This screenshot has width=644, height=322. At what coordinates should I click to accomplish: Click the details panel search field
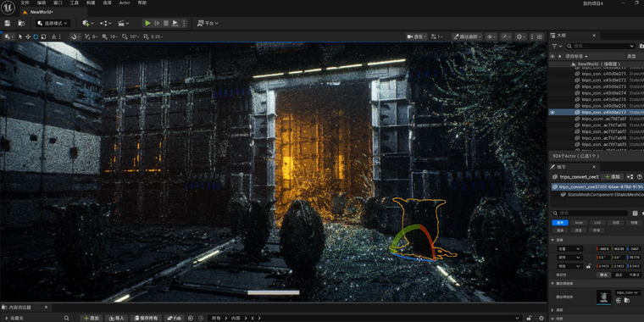pos(590,214)
